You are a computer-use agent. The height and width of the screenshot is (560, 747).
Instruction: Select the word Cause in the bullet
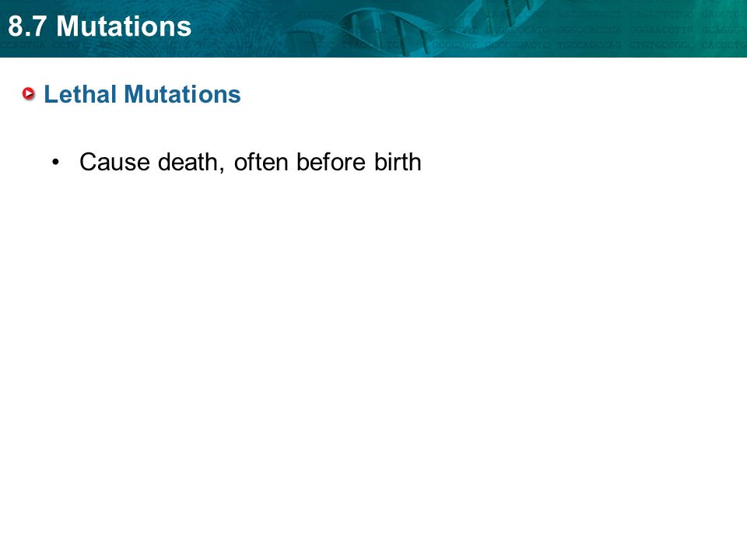coord(115,163)
